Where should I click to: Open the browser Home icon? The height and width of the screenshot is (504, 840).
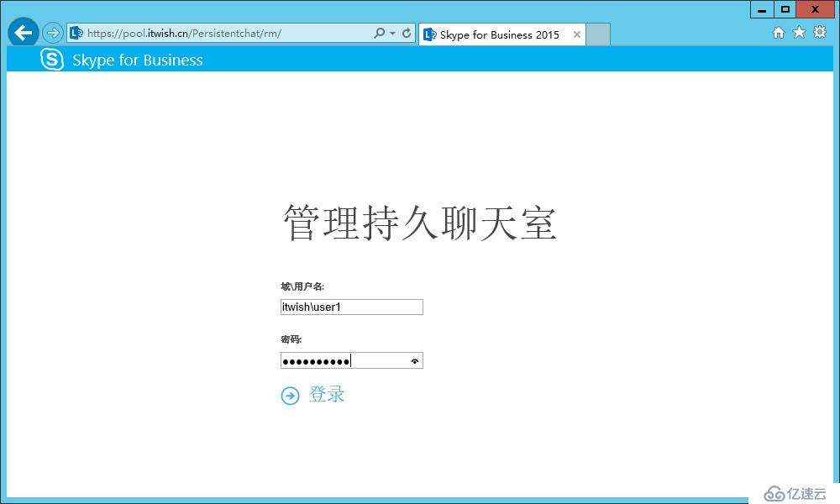coord(779,33)
